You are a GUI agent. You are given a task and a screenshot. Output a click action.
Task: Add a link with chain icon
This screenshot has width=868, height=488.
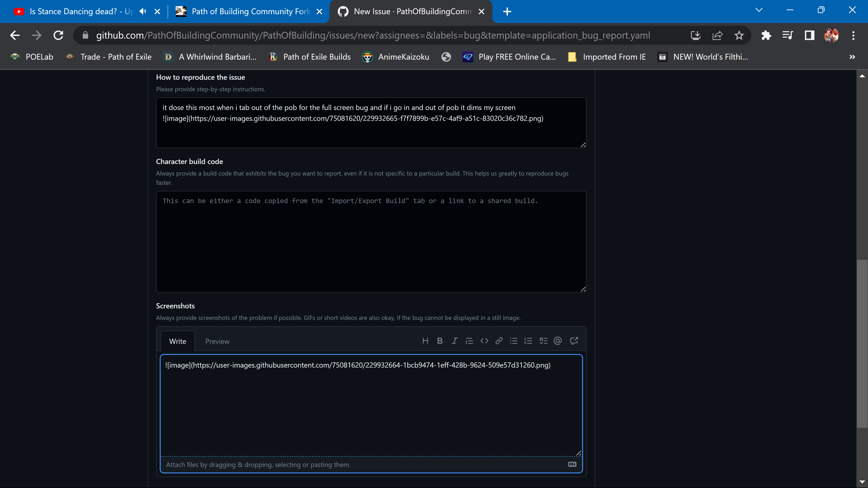tap(499, 341)
